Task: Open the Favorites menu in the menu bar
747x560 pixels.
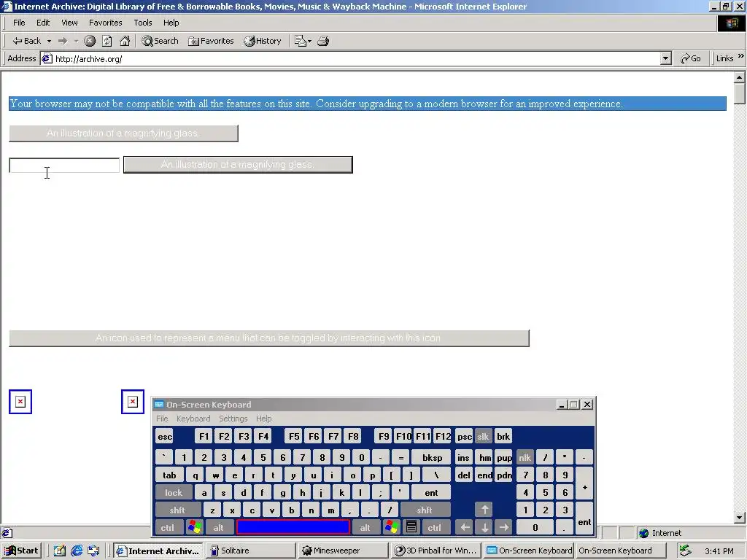Action: pyautogui.click(x=105, y=23)
